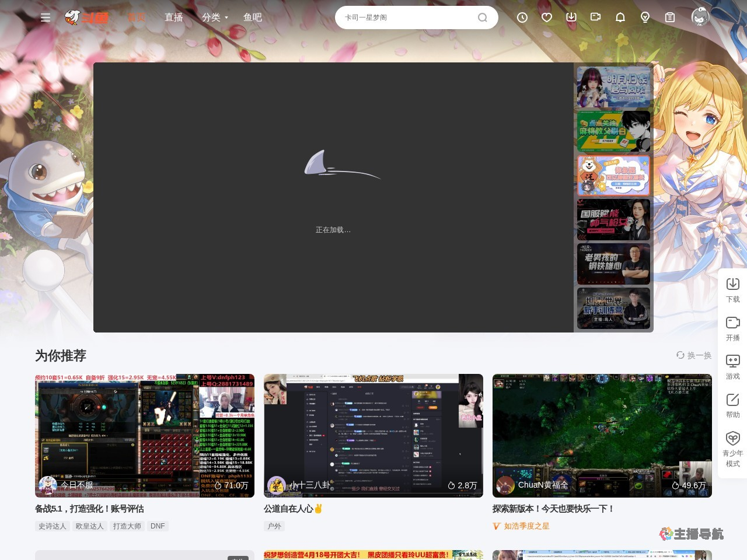Open notifications via bell icon
The width and height of the screenshot is (747, 560).
click(x=620, y=17)
